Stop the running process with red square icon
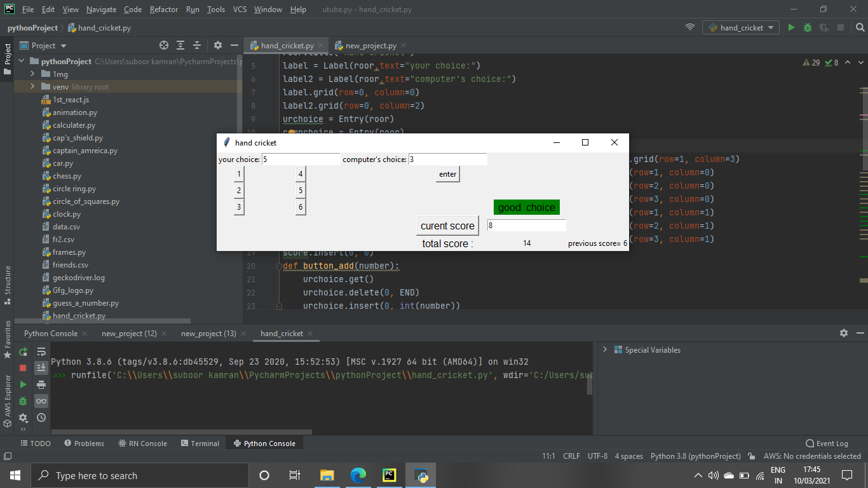The image size is (868, 488). (x=22, y=367)
